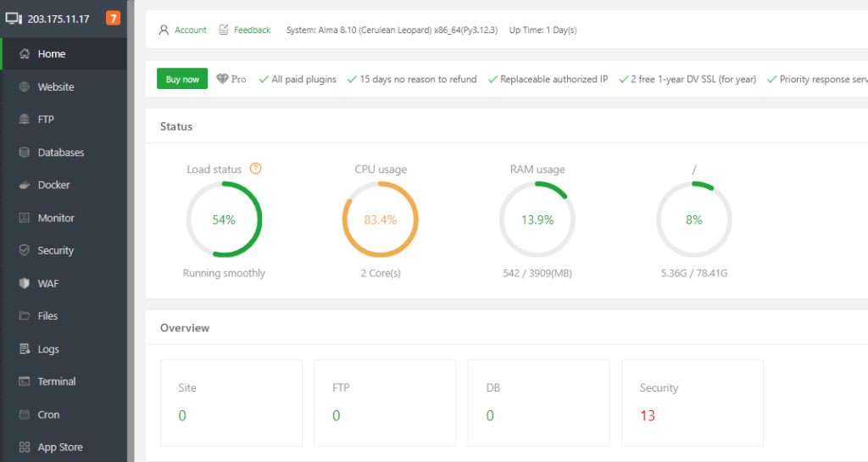The image size is (868, 462).
Task: Click the Site overview card
Action: click(231, 403)
